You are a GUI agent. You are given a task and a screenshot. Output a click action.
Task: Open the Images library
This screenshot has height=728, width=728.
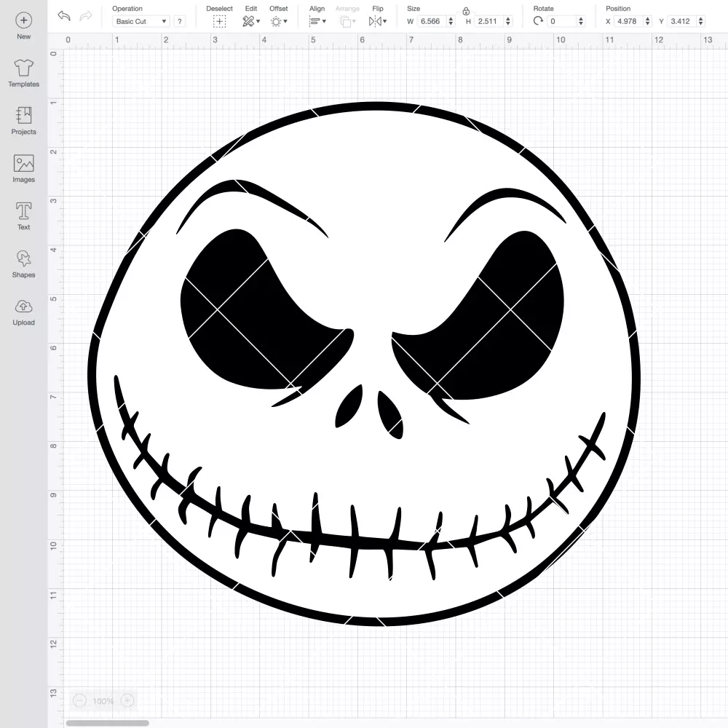click(24, 169)
